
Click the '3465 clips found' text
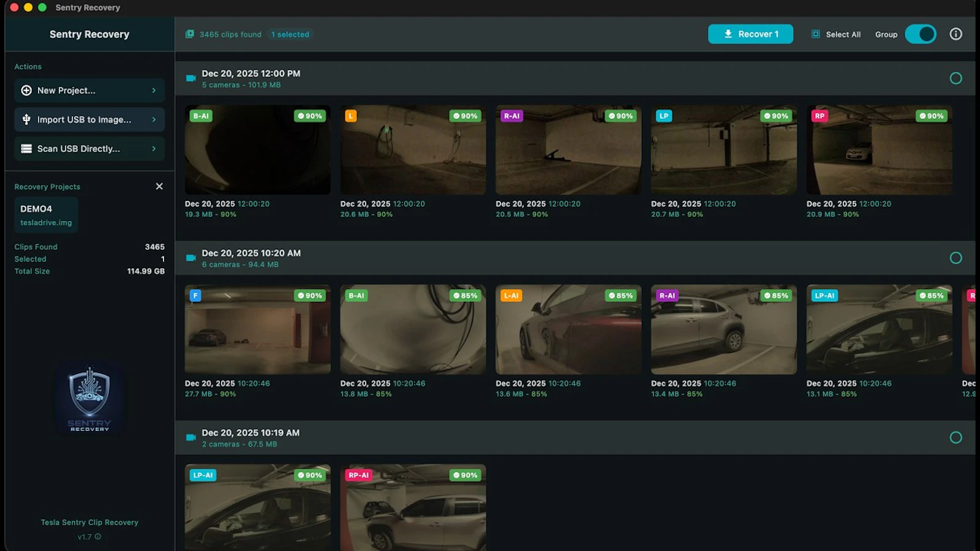pyautogui.click(x=230, y=34)
